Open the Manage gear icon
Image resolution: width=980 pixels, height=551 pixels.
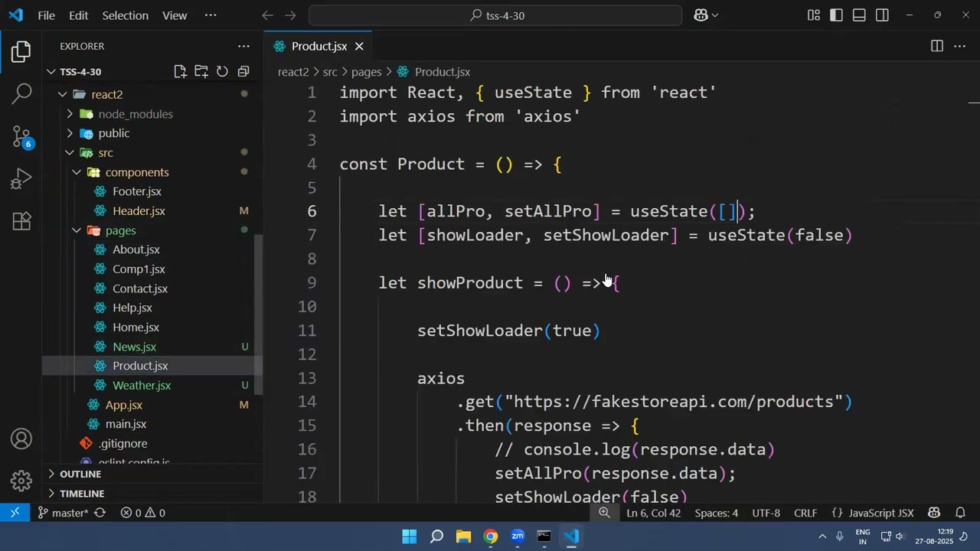pos(21,481)
